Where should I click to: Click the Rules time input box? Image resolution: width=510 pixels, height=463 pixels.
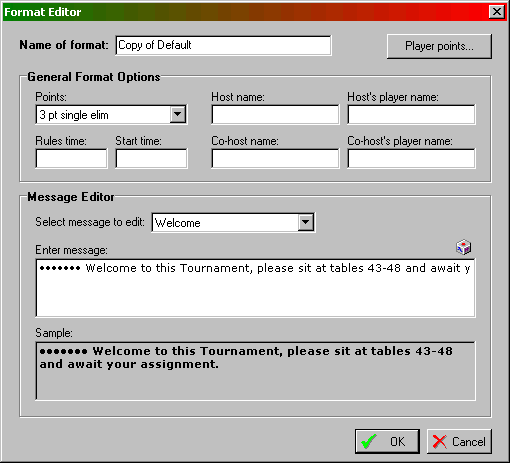[x=71, y=158]
